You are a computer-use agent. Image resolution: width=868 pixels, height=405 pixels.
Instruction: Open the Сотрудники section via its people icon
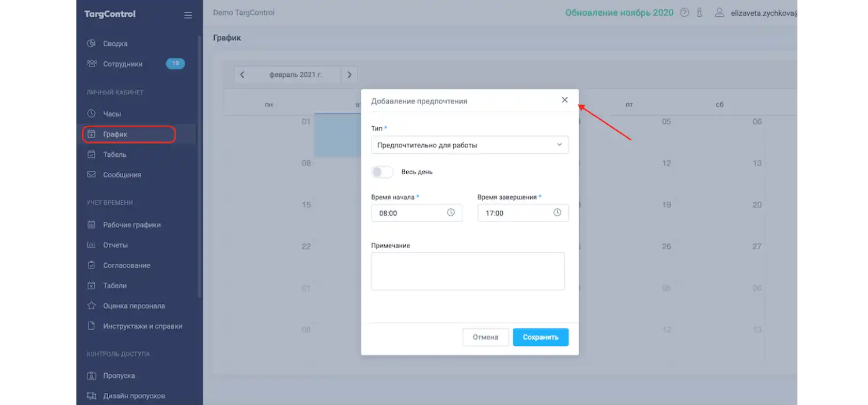point(91,64)
